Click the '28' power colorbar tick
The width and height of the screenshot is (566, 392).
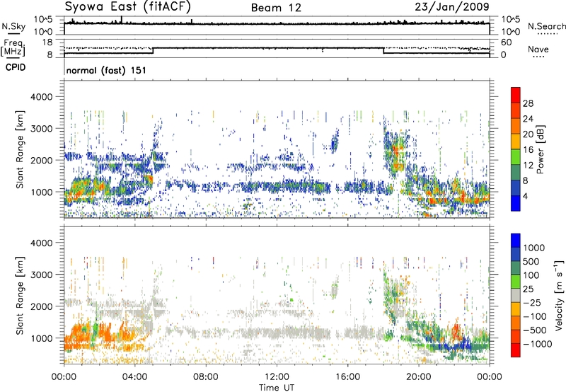point(528,103)
